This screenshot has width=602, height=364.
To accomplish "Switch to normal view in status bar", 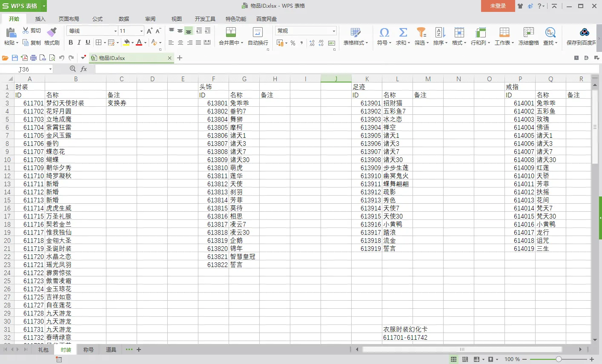I will click(x=454, y=359).
